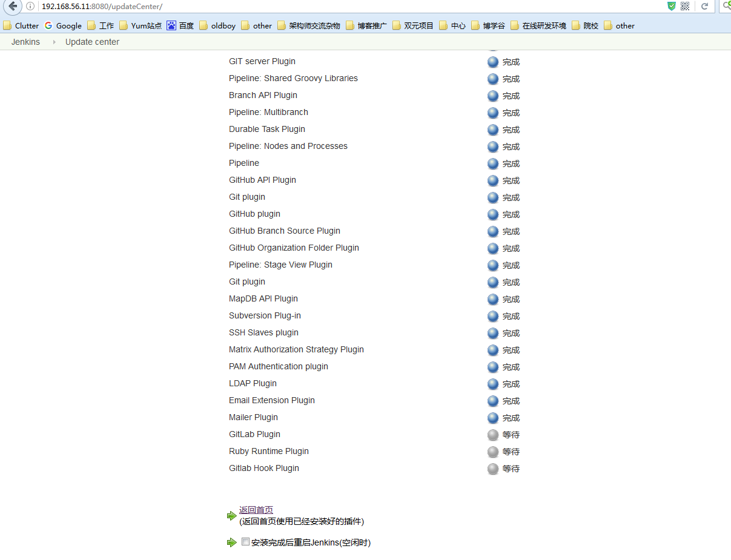Image resolution: width=731 pixels, height=560 pixels.
Task: Open the Clutter bookmark folder
Action: pos(21,25)
